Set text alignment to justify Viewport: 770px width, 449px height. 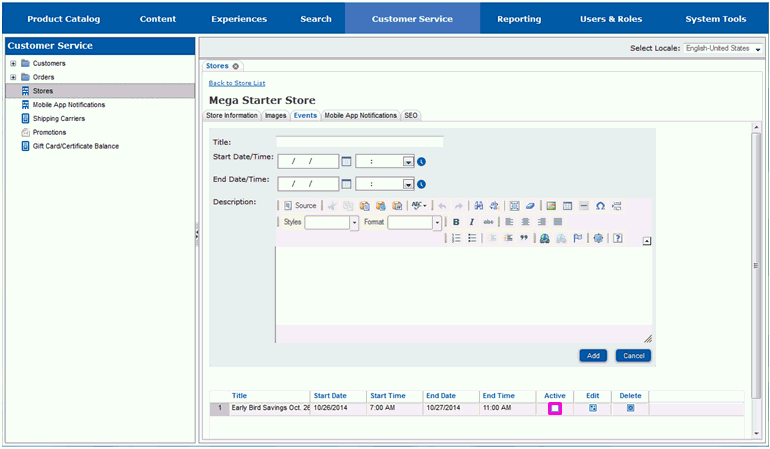[558, 222]
